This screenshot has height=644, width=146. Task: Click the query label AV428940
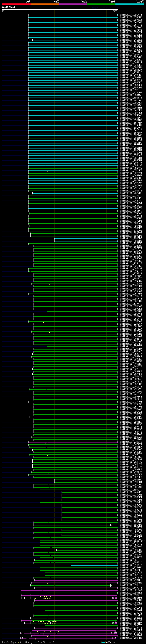point(8,8)
